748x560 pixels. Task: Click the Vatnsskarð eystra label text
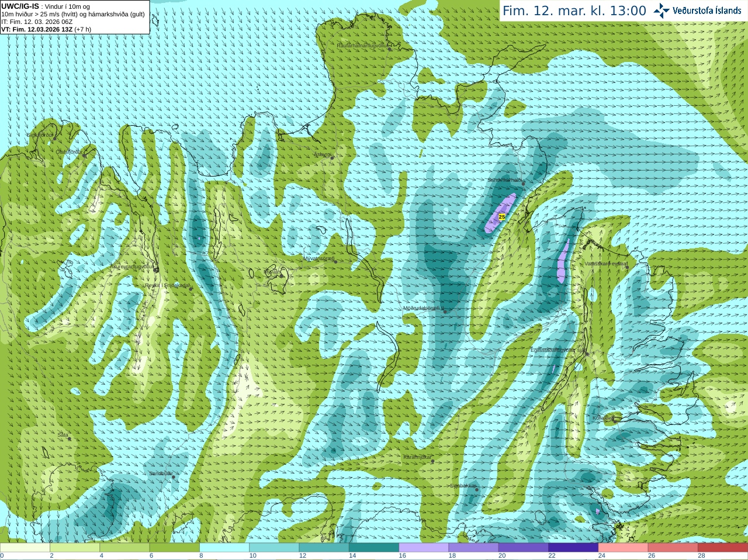click(607, 264)
